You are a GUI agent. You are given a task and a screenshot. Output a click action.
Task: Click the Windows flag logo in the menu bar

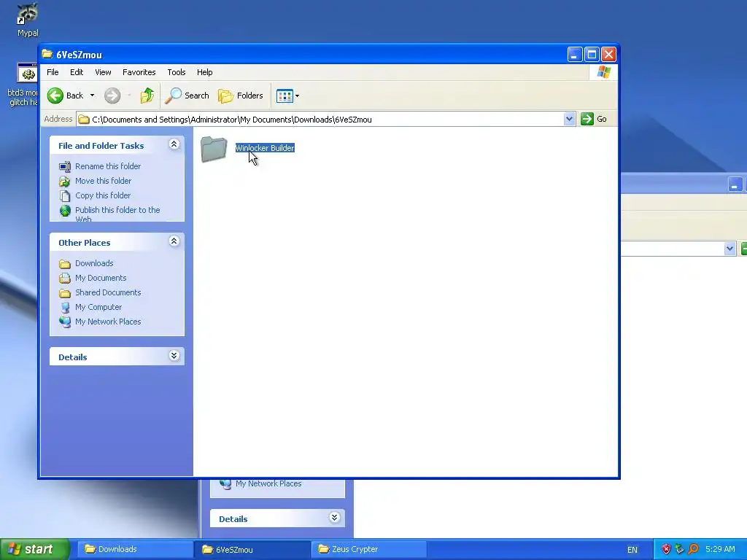[x=603, y=72]
